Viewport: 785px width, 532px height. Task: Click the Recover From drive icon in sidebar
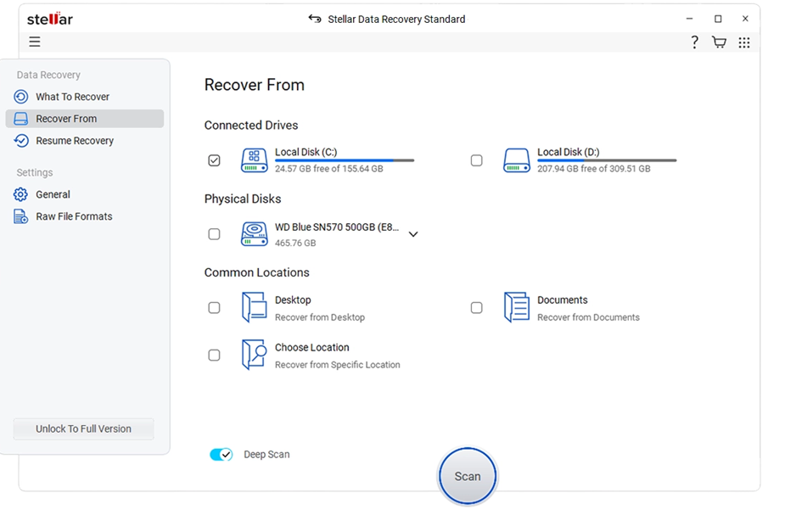pos(21,119)
